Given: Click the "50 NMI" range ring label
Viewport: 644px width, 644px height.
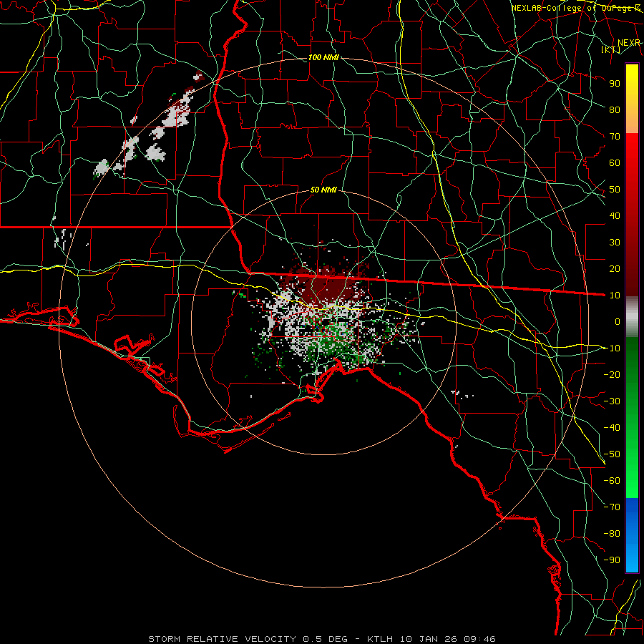Looking at the screenshot, I should pyautogui.click(x=323, y=190).
